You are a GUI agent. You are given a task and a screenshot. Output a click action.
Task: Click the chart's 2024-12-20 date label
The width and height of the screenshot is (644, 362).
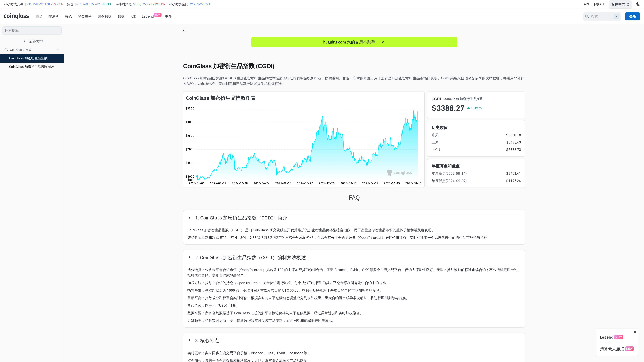click(327, 183)
